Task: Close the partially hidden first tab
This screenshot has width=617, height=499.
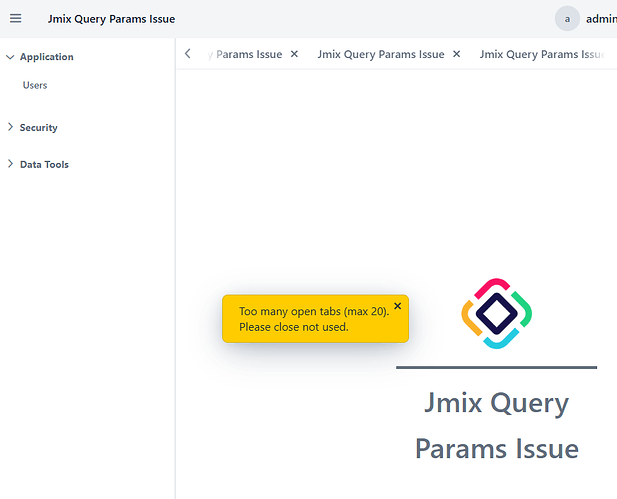Action: click(294, 54)
